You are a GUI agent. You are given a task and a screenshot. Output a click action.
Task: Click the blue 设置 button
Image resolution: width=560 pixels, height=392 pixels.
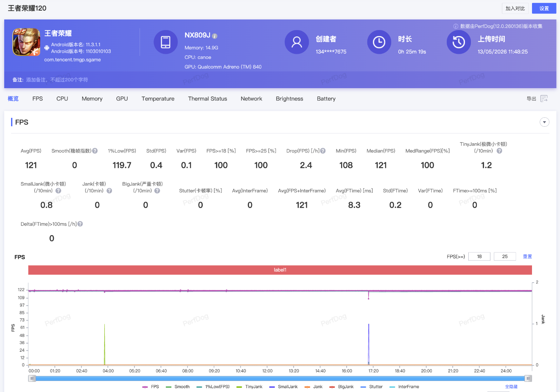click(544, 8)
